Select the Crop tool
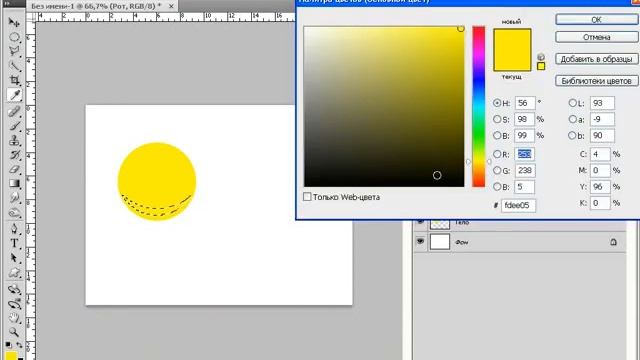 pos(14,80)
